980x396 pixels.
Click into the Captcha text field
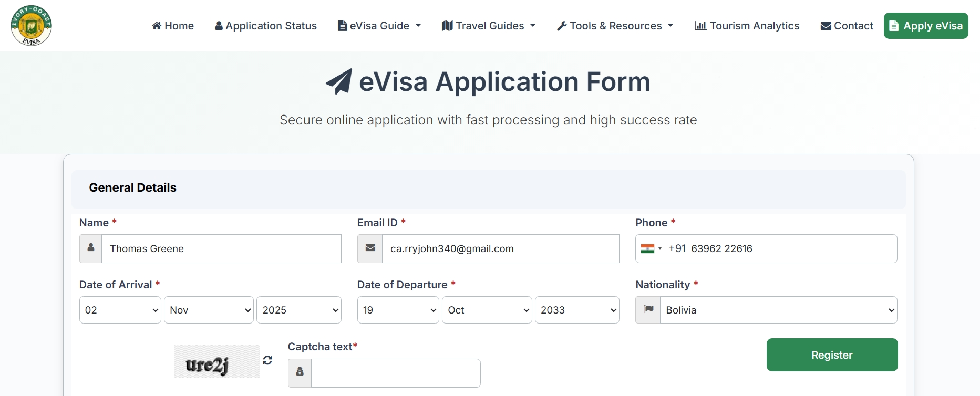[395, 373]
